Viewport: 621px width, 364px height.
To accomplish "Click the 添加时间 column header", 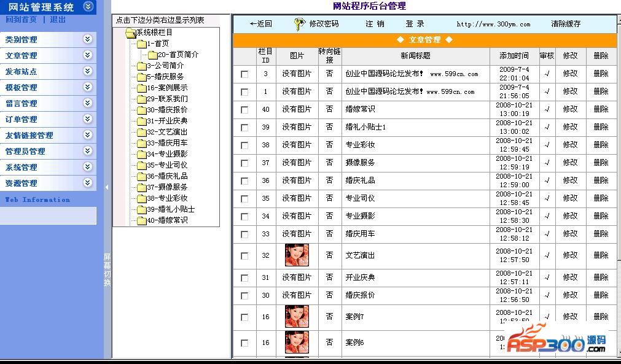I will (x=514, y=56).
